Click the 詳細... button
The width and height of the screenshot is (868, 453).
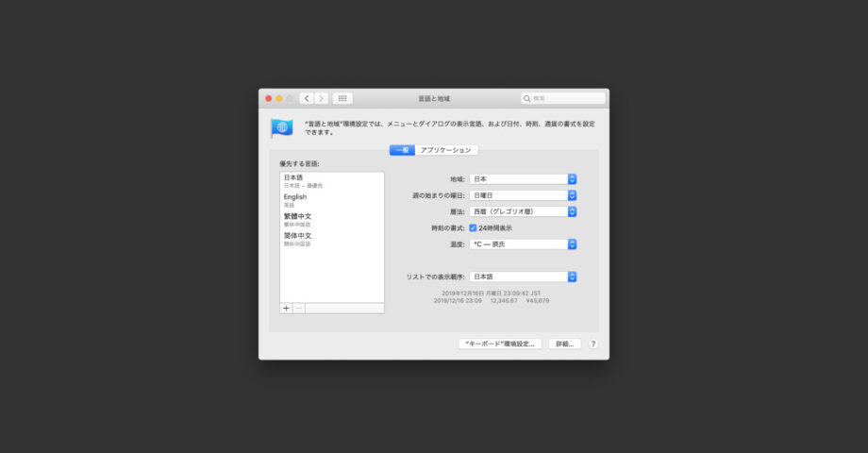point(564,344)
